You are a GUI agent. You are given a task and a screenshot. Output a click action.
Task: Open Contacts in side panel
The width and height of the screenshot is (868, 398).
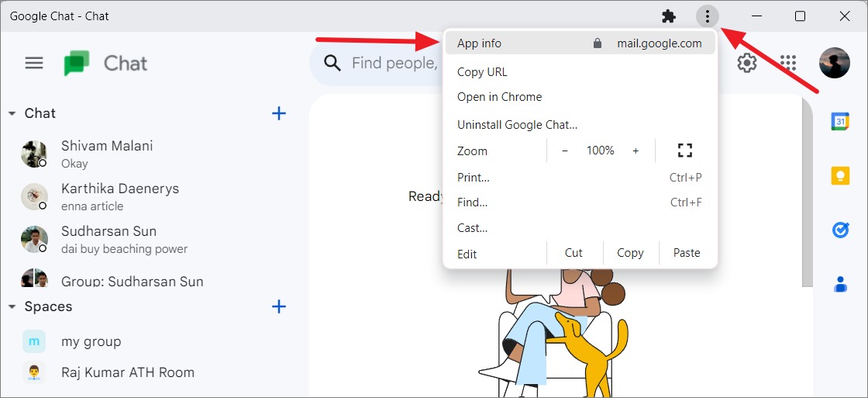[840, 284]
